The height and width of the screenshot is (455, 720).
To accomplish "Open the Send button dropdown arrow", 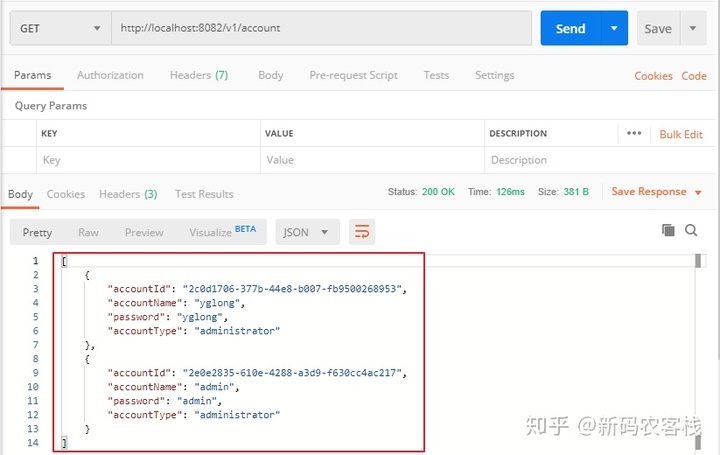I will tap(614, 28).
